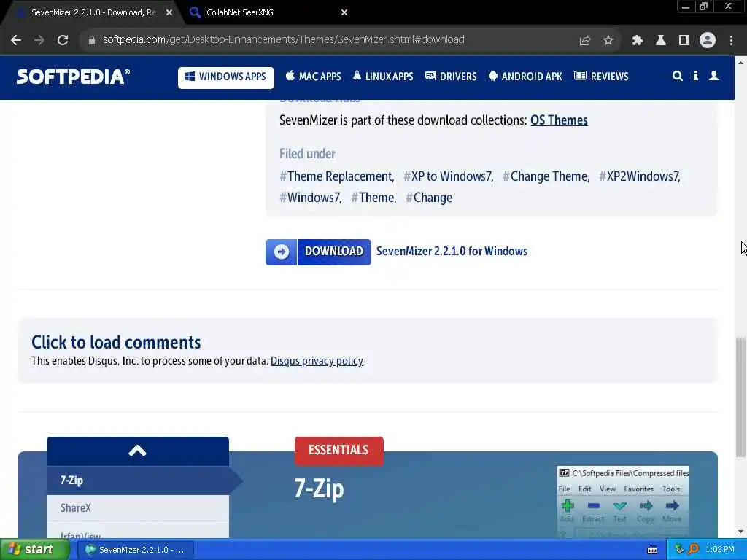The image size is (747, 560).
Task: Open the MAC APPS menu
Action: (x=314, y=77)
